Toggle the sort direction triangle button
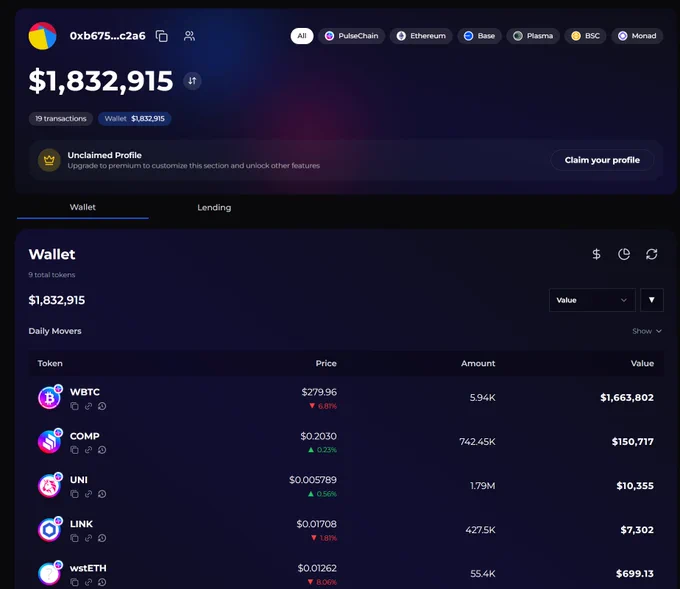The height and width of the screenshot is (589, 680). click(651, 300)
